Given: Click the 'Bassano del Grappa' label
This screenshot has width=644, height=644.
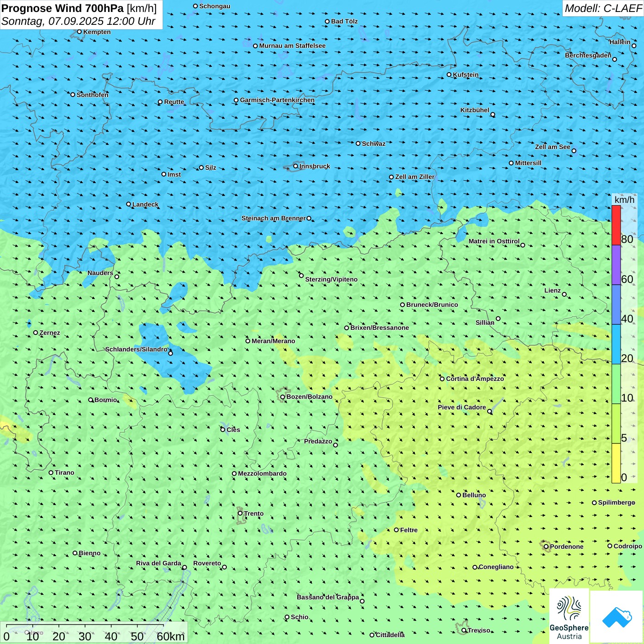Looking at the screenshot, I should tap(328, 597).
